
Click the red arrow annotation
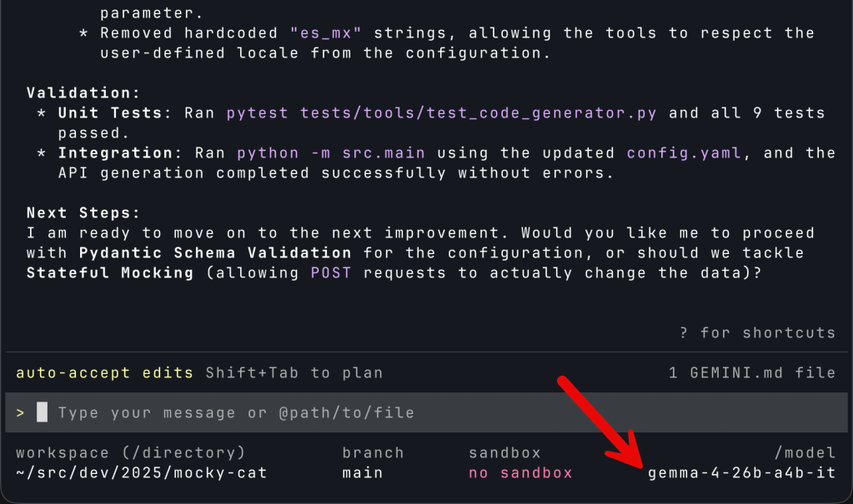600,422
